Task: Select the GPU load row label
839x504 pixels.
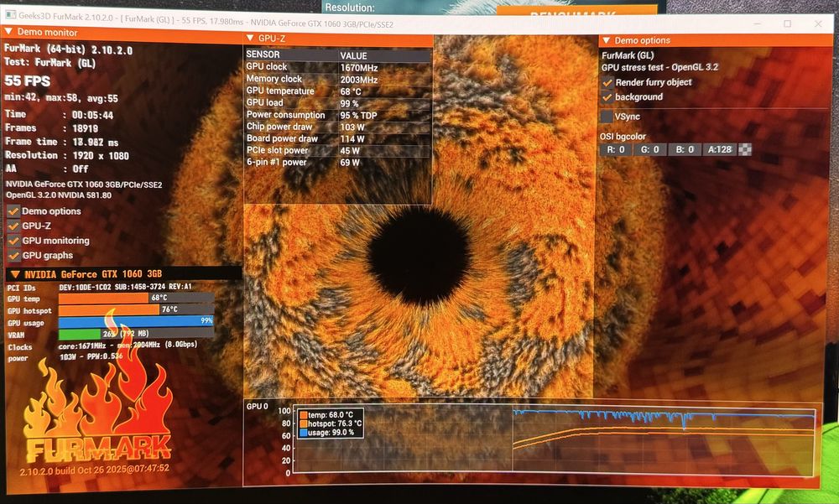Action: click(x=264, y=102)
